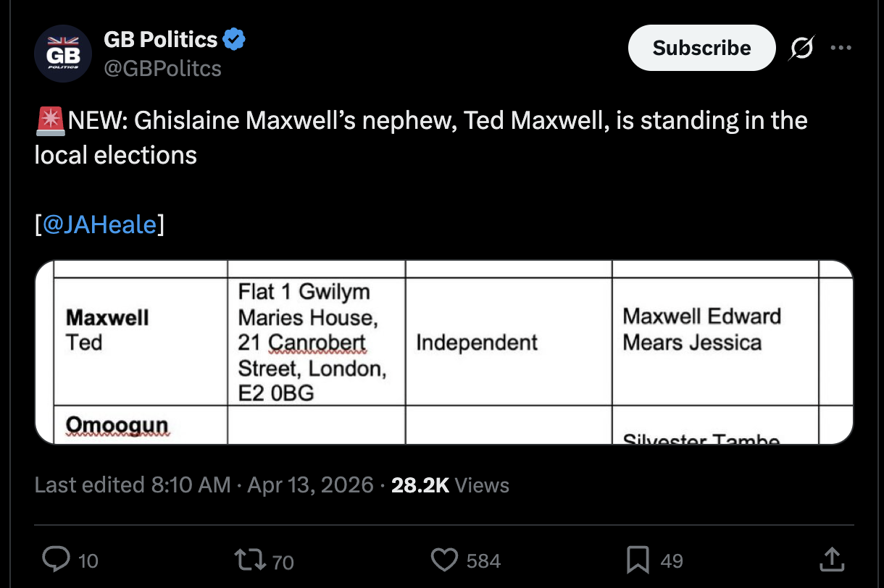Click the blue verified badge
The image size is (884, 588).
tap(233, 39)
